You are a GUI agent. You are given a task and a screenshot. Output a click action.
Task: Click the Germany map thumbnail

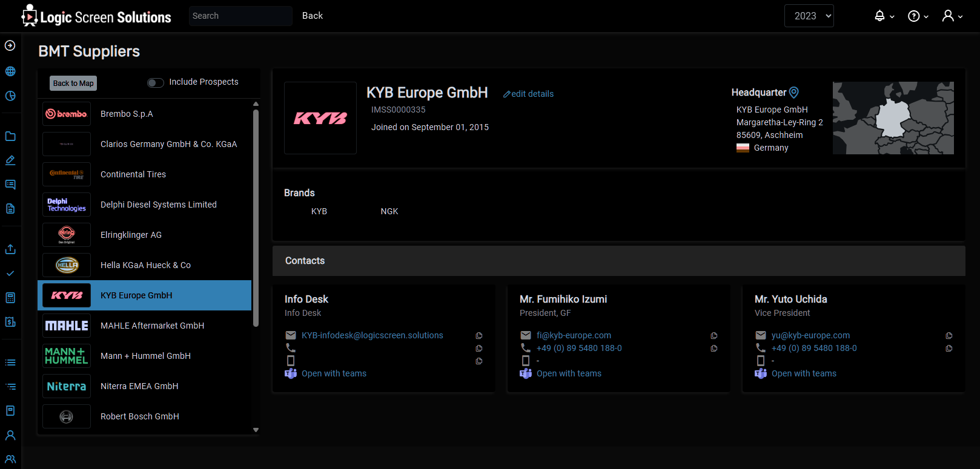(893, 118)
